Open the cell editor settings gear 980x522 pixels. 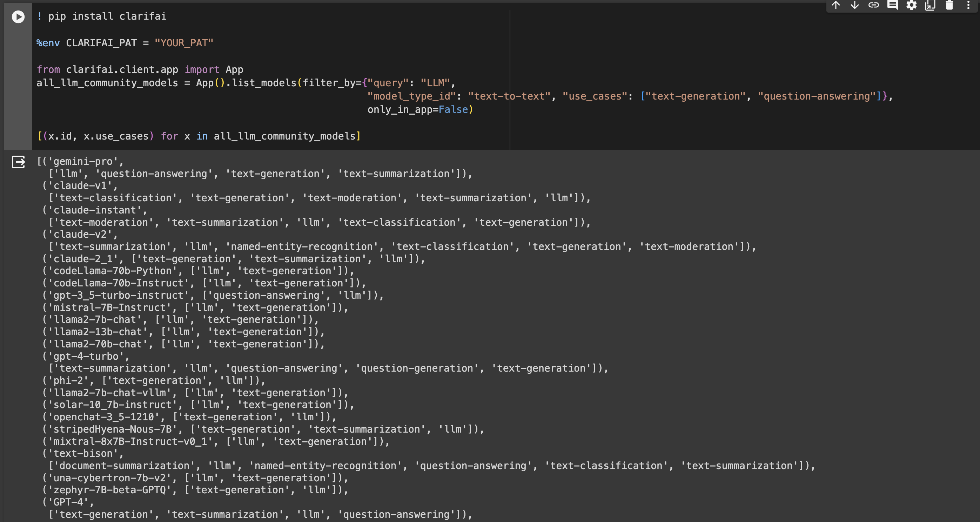[x=911, y=5]
